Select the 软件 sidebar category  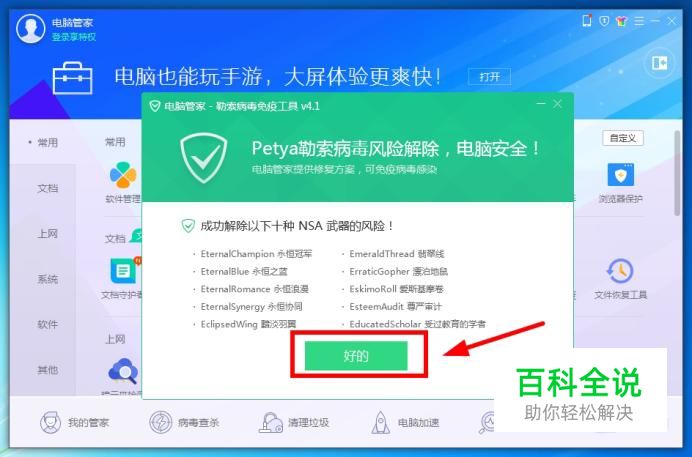point(48,325)
